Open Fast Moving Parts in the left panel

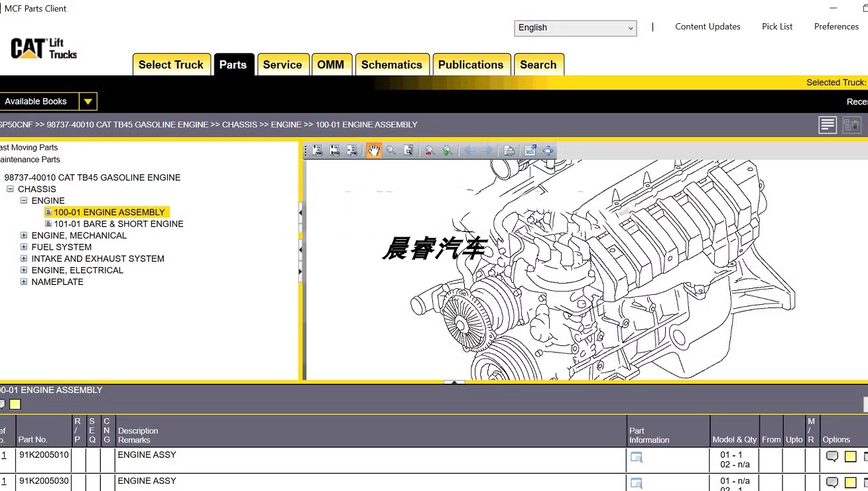(29, 148)
